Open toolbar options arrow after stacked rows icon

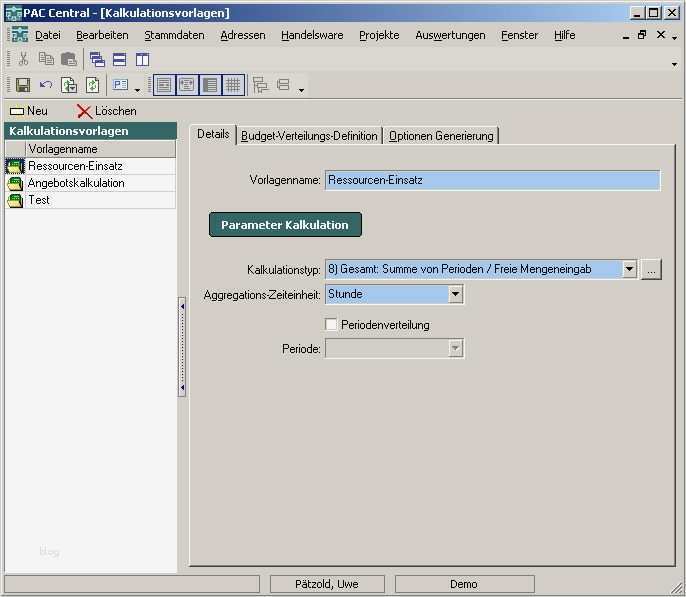tap(301, 91)
